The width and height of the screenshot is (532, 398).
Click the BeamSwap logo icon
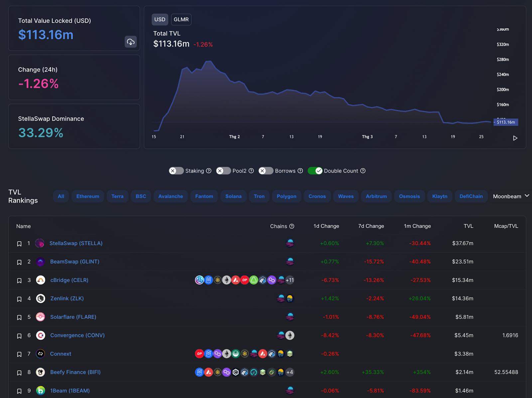(41, 262)
